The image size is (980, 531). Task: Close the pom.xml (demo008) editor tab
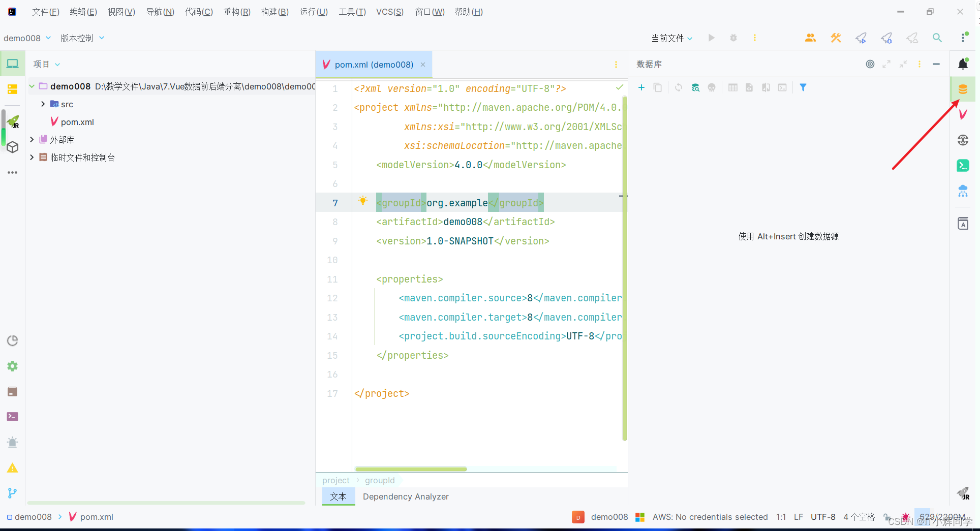423,65
